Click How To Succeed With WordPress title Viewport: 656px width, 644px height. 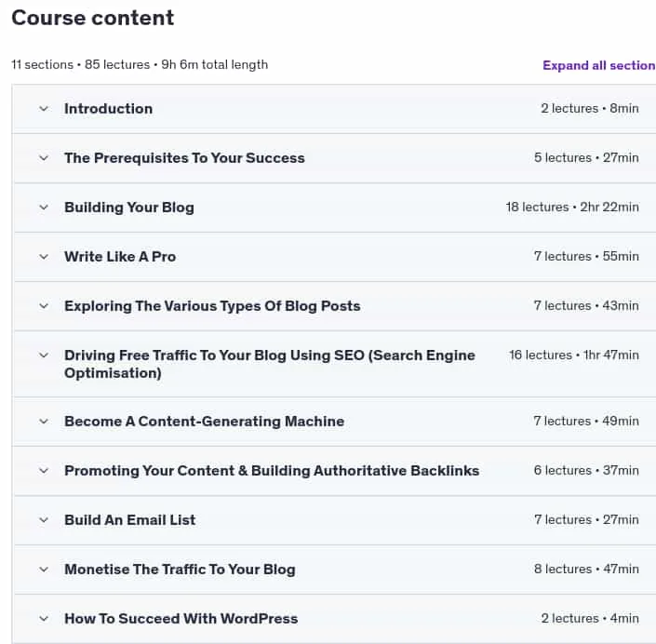(x=181, y=619)
